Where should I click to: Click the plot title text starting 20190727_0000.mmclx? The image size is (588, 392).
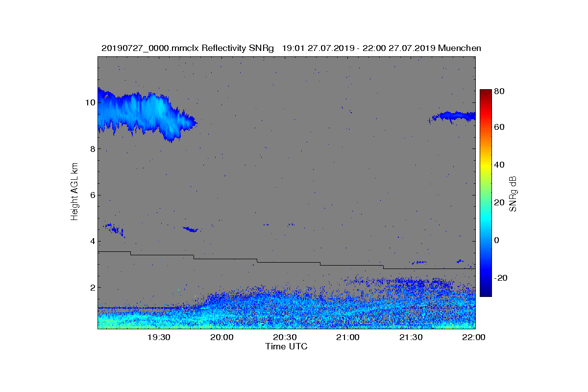click(x=291, y=48)
